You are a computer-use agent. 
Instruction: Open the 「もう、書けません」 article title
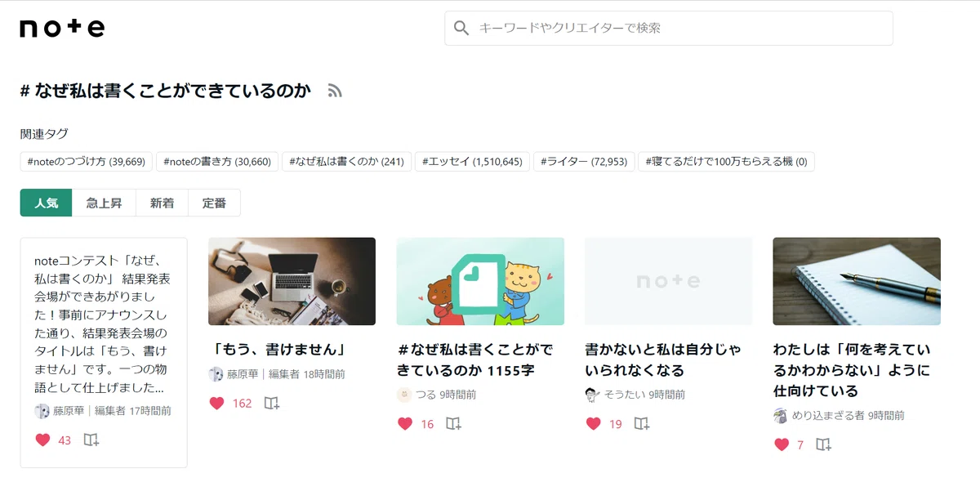point(278,350)
